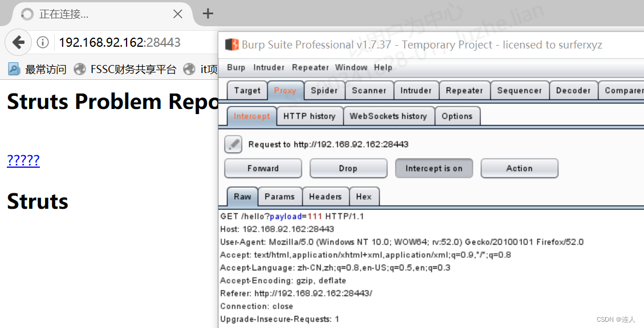Switch to the Headers request view
The image size is (644, 328).
[325, 196]
